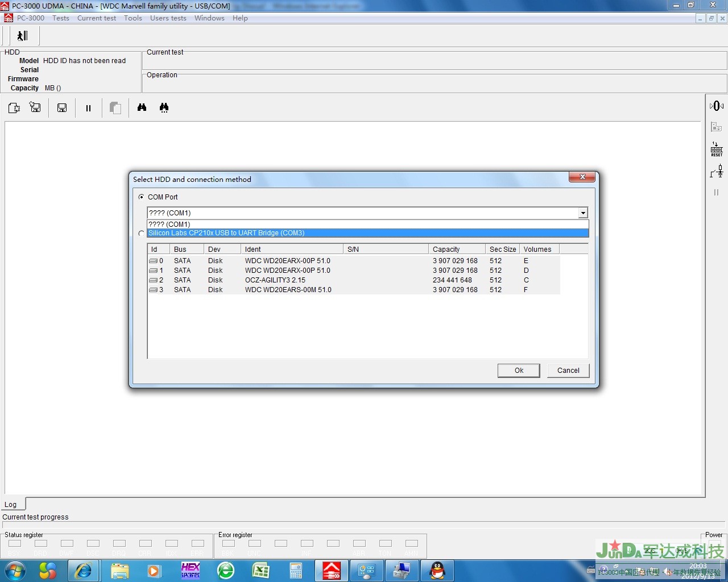Open the Help menu
728x582 pixels.
[240, 18]
